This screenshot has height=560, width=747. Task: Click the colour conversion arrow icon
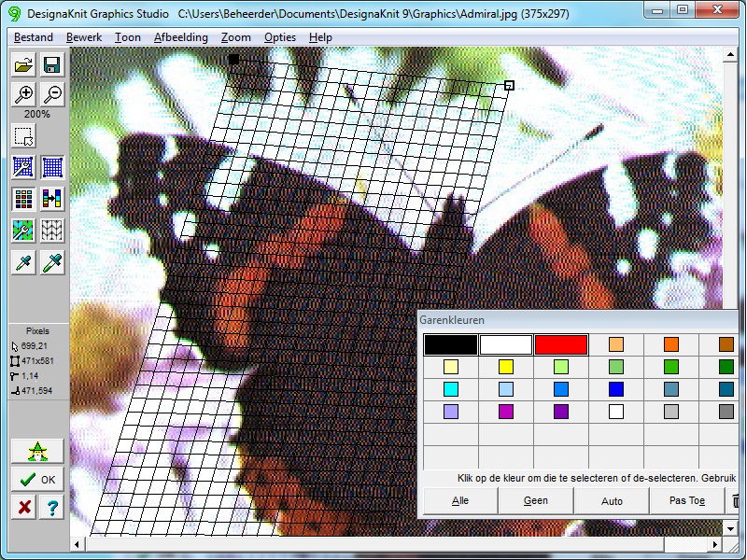coord(52,199)
